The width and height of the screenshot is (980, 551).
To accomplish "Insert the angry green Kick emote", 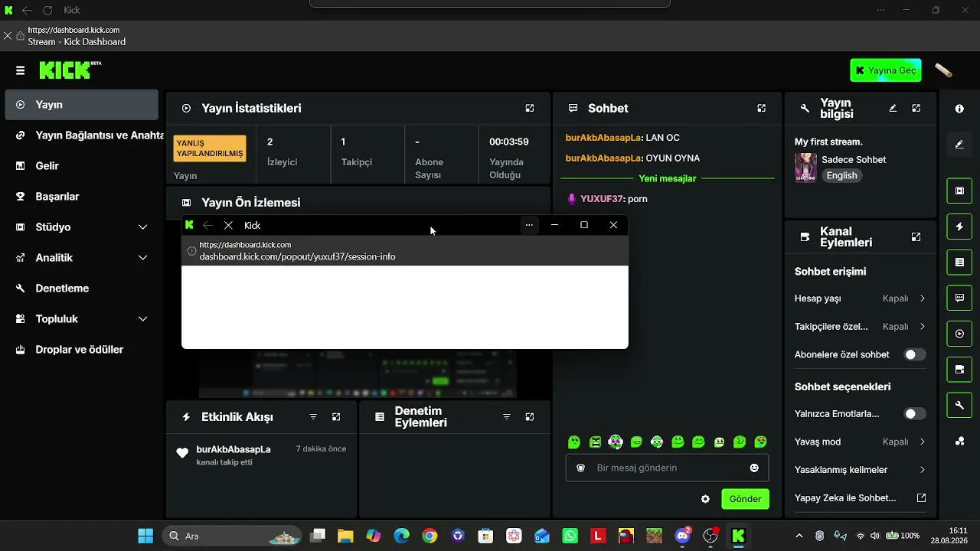I will coord(595,442).
